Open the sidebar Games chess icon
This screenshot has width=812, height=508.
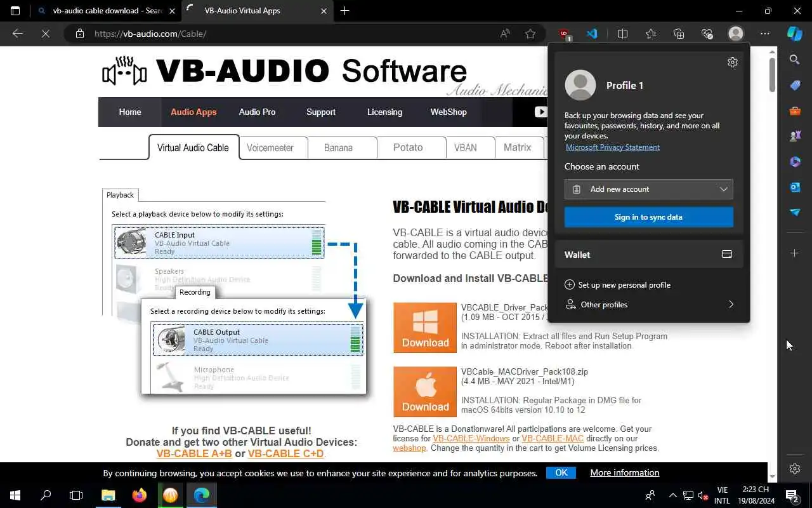(795, 137)
